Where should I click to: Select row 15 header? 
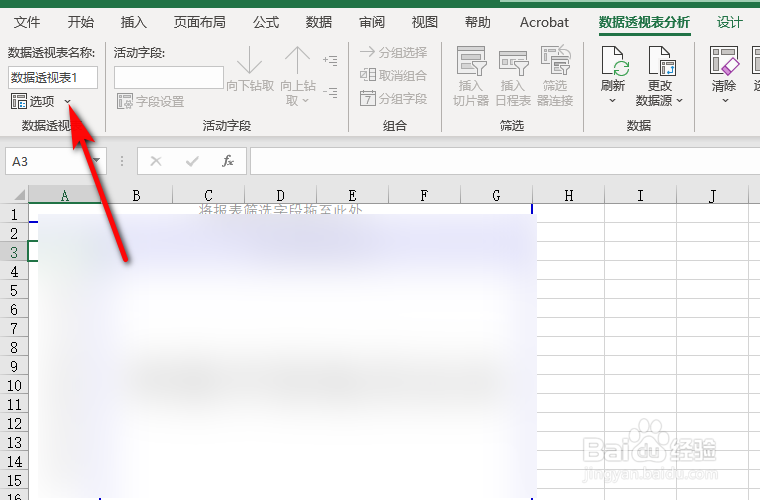pos(14,480)
